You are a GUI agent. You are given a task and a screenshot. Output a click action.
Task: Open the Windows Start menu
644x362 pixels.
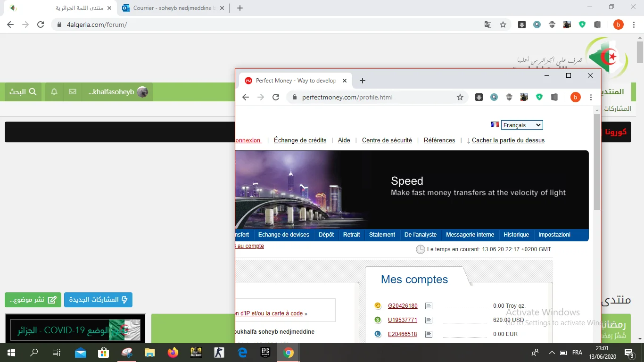coord(11,353)
